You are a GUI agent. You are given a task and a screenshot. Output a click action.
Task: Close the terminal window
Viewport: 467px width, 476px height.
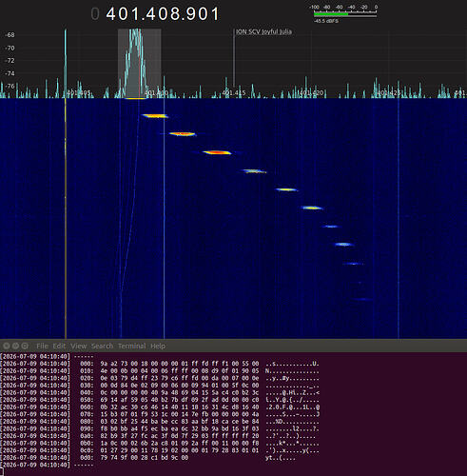click(x=6, y=346)
